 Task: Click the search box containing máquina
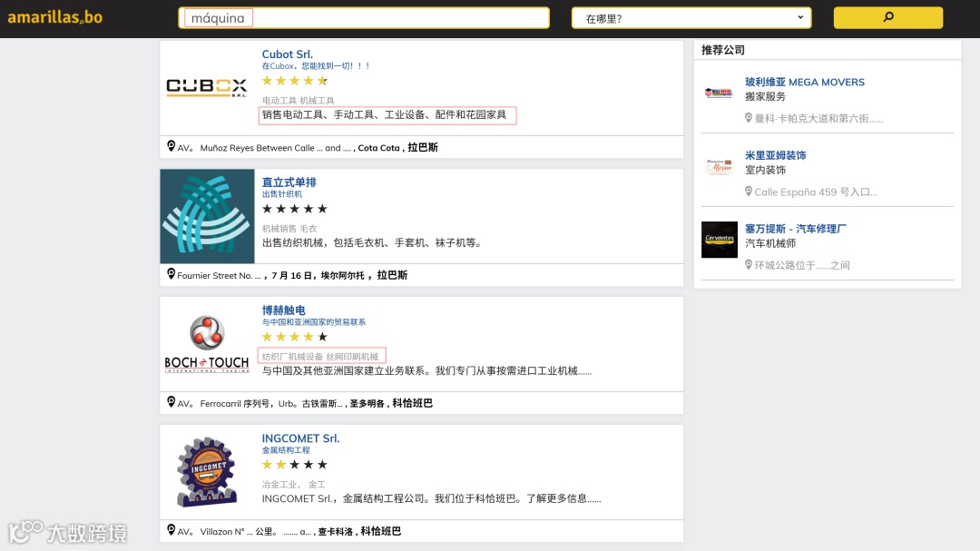coord(364,18)
